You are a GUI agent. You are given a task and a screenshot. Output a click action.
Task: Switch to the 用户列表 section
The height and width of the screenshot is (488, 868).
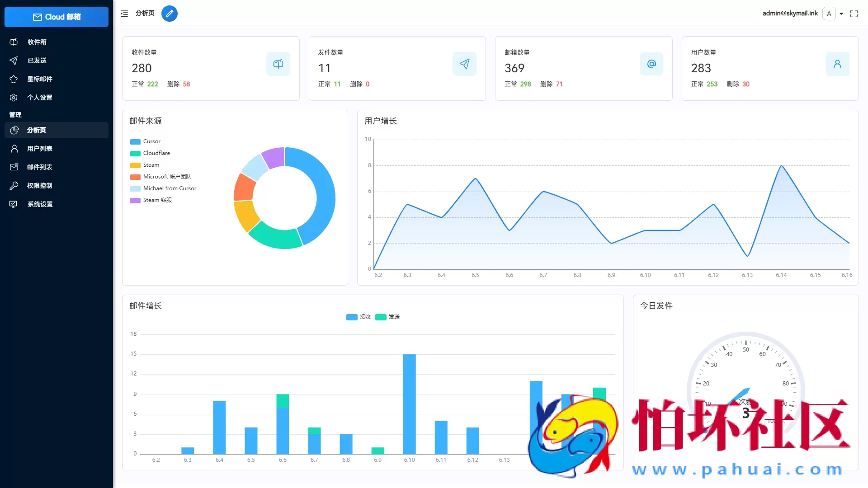point(39,148)
